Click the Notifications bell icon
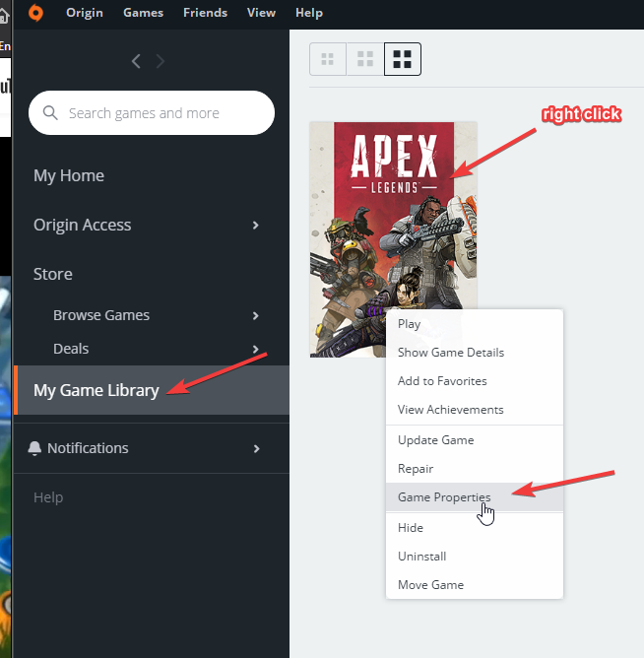Viewport: 644px width, 658px height. click(x=34, y=448)
